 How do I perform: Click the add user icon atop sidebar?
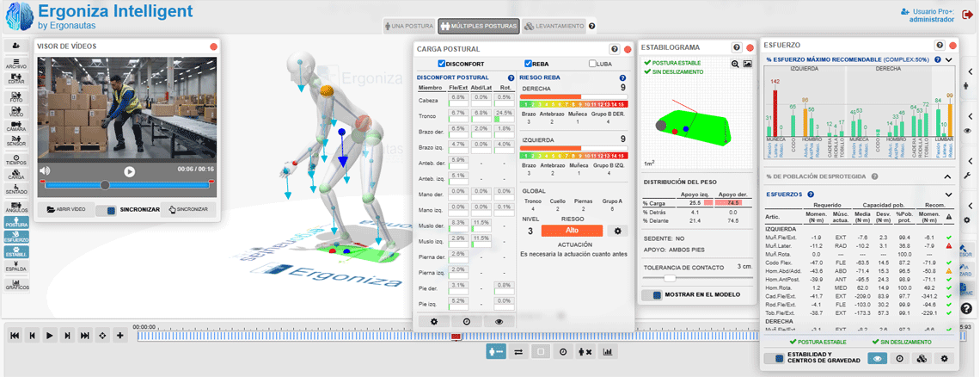pyautogui.click(x=15, y=45)
